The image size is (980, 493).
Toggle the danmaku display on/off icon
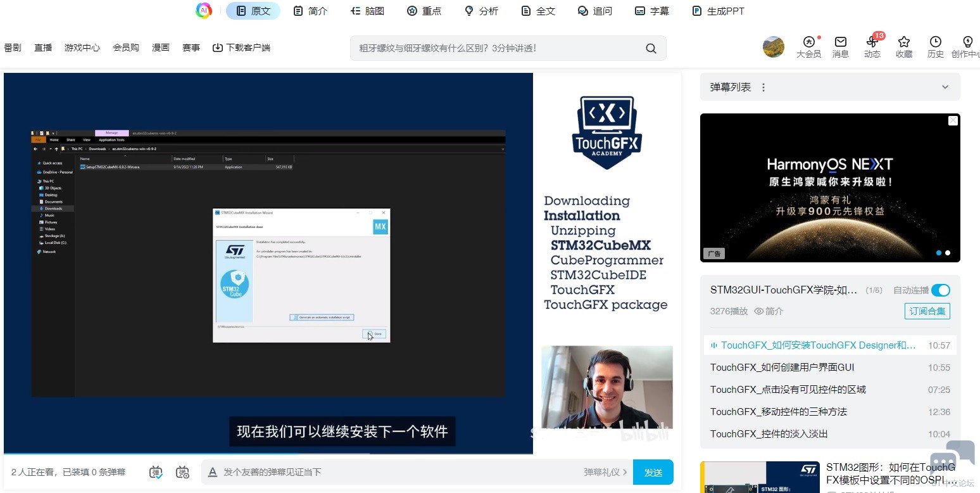(156, 472)
